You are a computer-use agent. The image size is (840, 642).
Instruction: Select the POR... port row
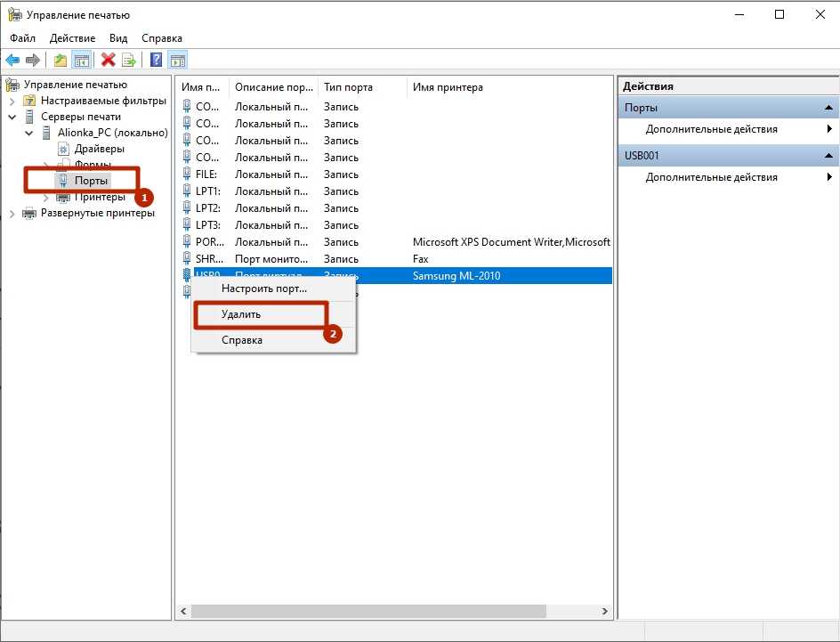(395, 241)
